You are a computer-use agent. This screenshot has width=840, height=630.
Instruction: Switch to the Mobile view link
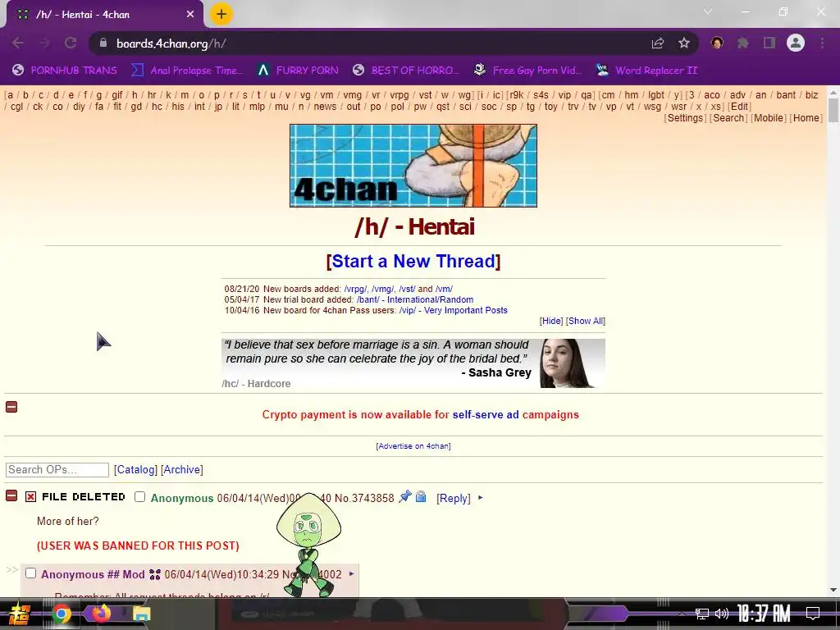coord(769,118)
